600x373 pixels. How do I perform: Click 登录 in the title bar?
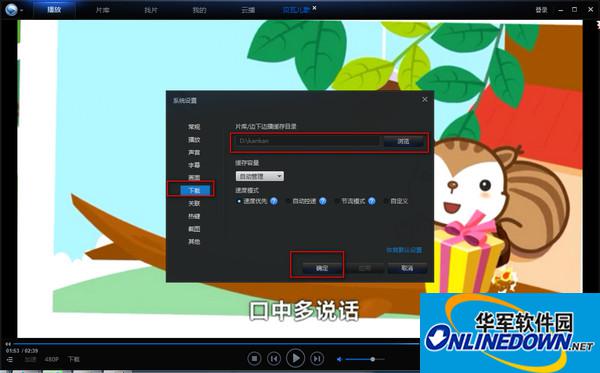541,10
